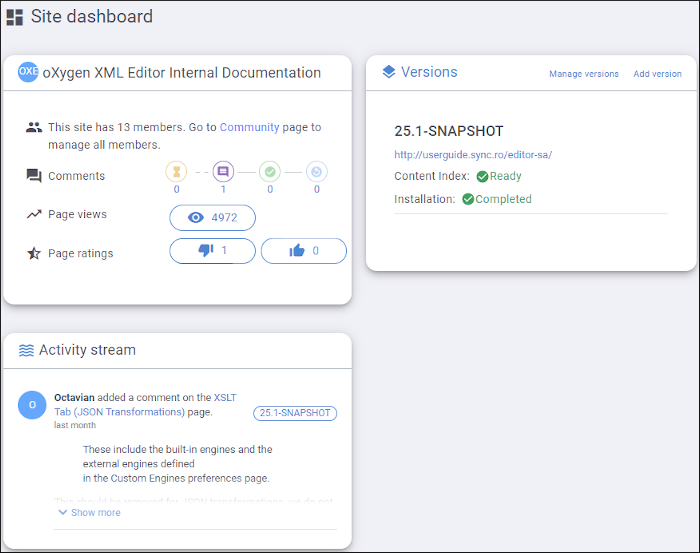Click the oXygen XML Editor Internal Documentation title
The height and width of the screenshot is (553, 700).
[x=182, y=73]
